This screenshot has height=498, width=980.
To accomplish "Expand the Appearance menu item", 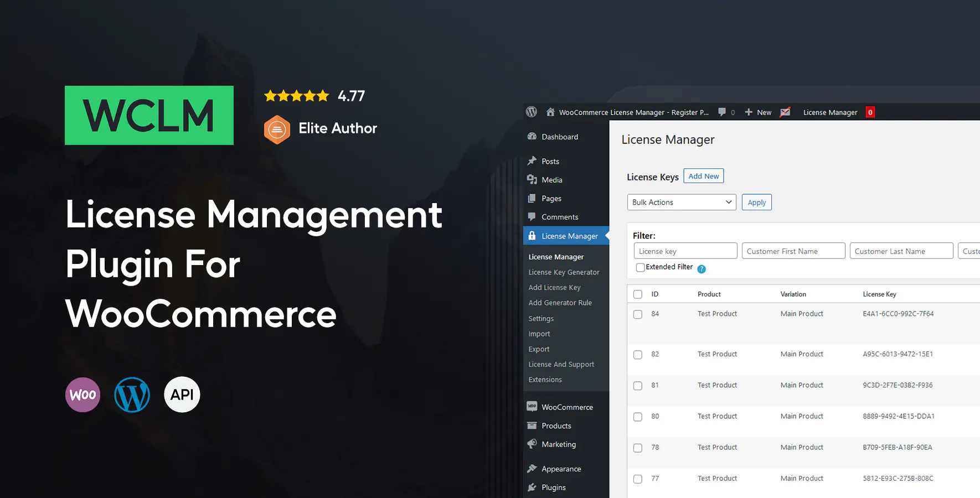I will click(560, 468).
